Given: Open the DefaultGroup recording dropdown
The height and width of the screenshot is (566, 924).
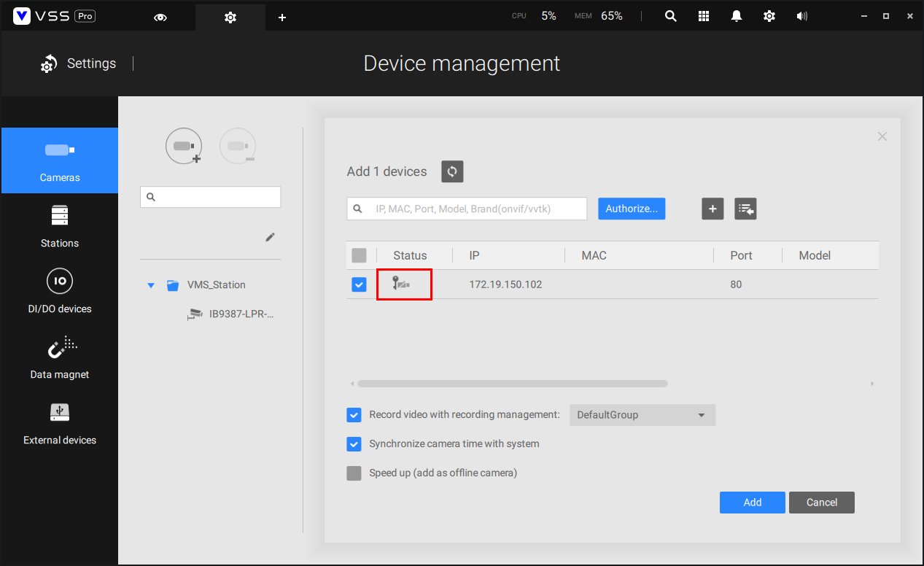Looking at the screenshot, I should (x=642, y=415).
